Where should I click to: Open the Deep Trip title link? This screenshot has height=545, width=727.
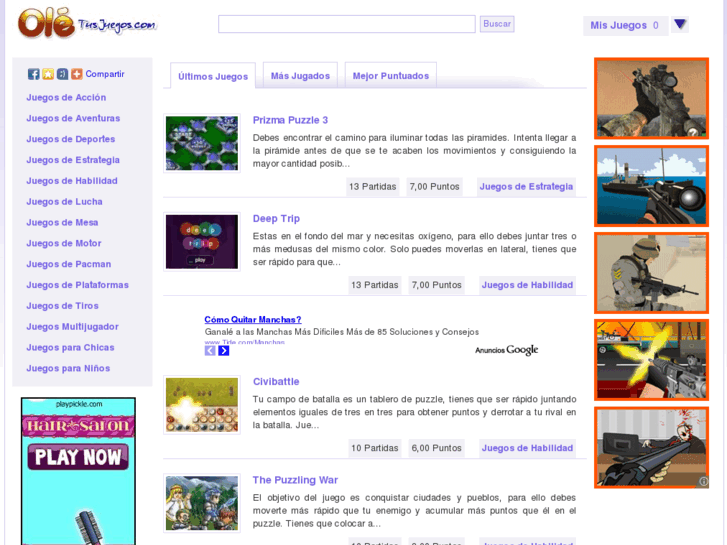coord(276,218)
